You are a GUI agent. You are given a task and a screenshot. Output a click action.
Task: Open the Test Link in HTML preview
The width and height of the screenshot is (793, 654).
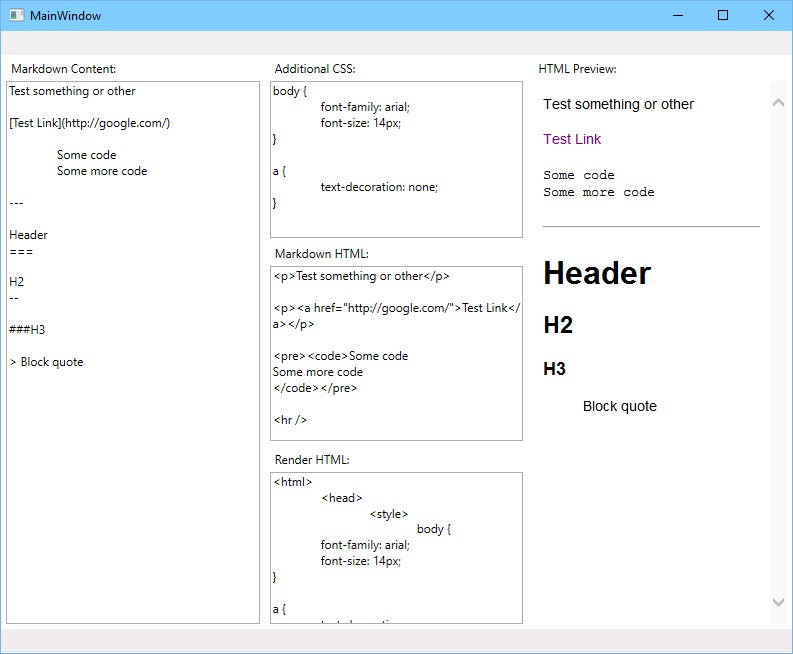(572, 139)
